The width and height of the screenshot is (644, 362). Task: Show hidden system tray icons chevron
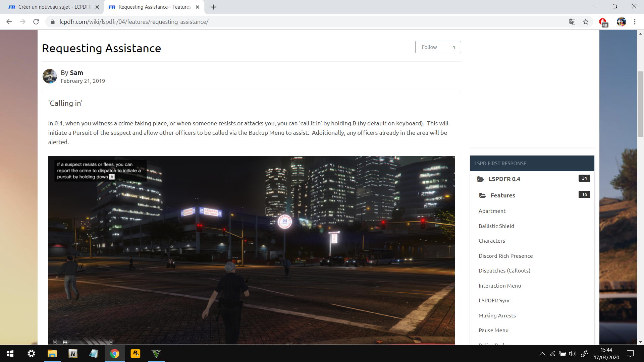click(542, 354)
